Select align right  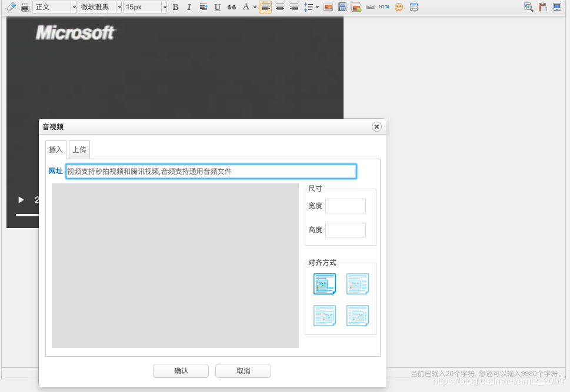pos(294,7)
